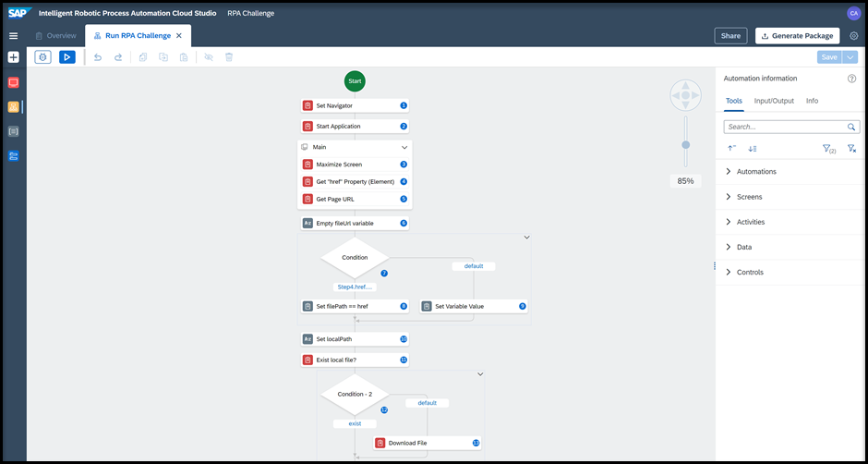Click the panel resize handle dots
868x464 pixels.
(x=715, y=266)
